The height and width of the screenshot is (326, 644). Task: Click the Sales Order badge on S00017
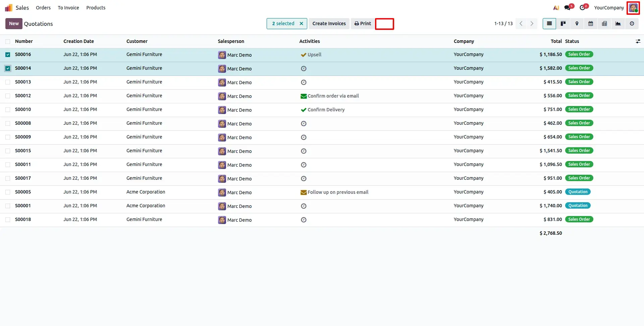[x=579, y=178]
